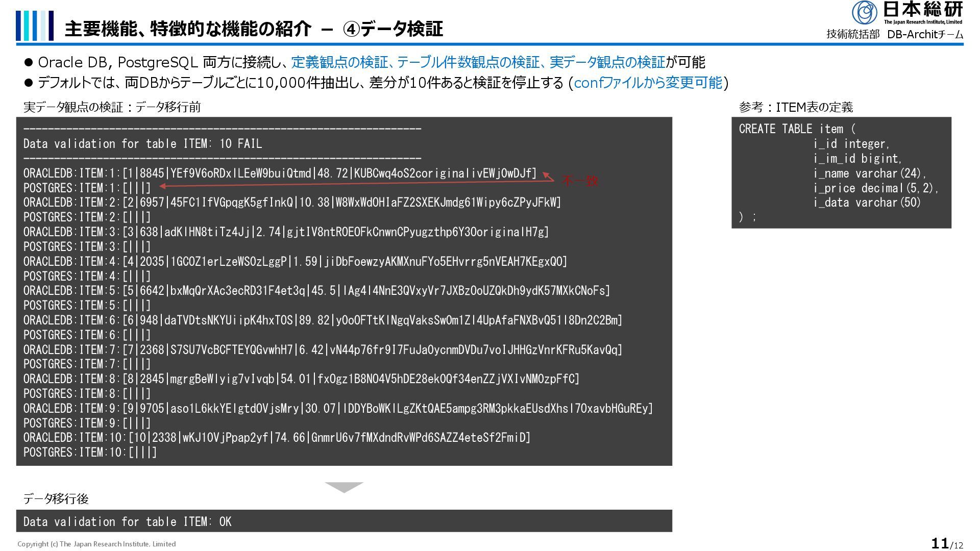Click the red 不一致 mismatch annotation label
The width and height of the screenshot is (980, 551).
pos(580,181)
